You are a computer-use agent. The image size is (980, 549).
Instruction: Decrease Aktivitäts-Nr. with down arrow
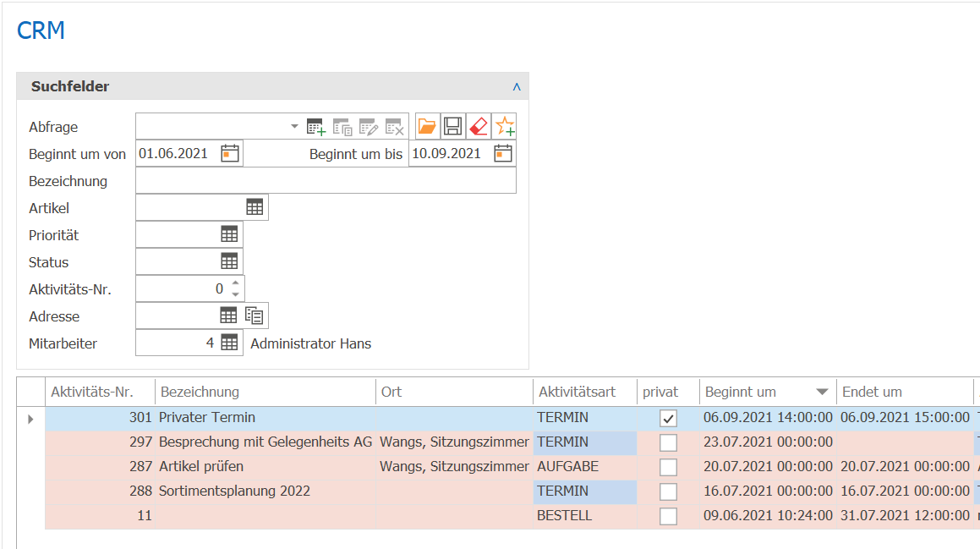pos(236,294)
